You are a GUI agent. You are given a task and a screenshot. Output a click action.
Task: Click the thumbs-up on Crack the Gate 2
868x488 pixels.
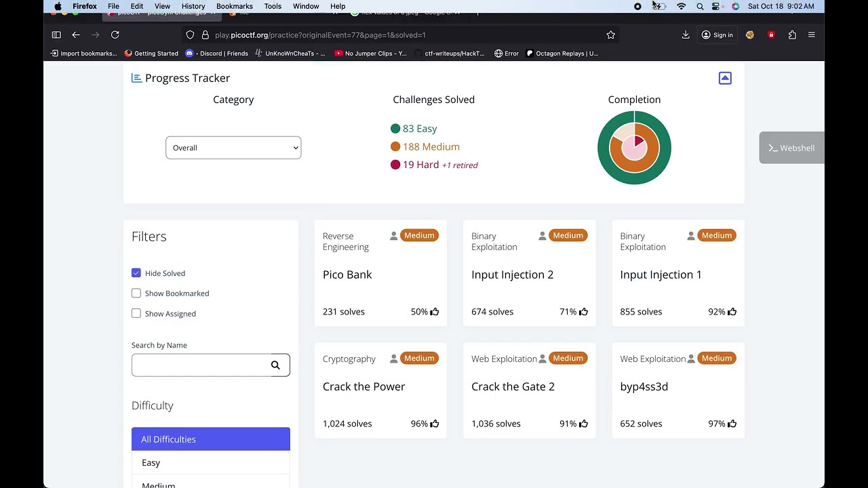tap(583, 424)
